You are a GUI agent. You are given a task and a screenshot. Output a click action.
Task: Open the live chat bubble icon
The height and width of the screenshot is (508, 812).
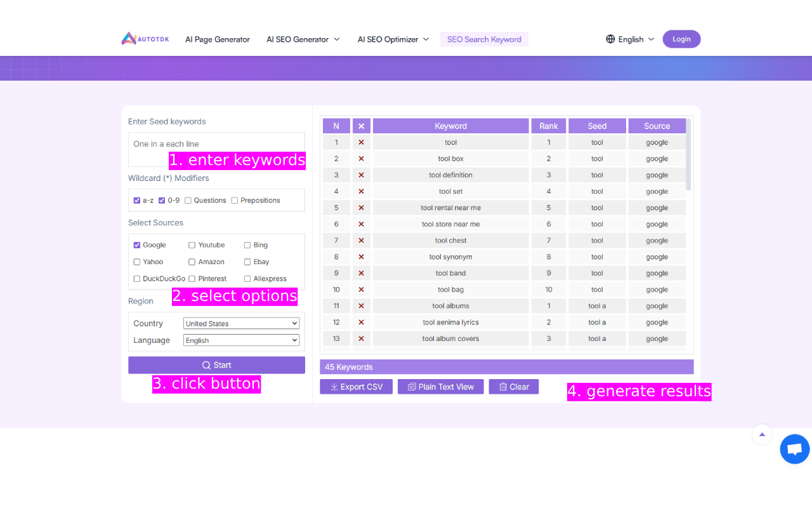[x=794, y=450]
